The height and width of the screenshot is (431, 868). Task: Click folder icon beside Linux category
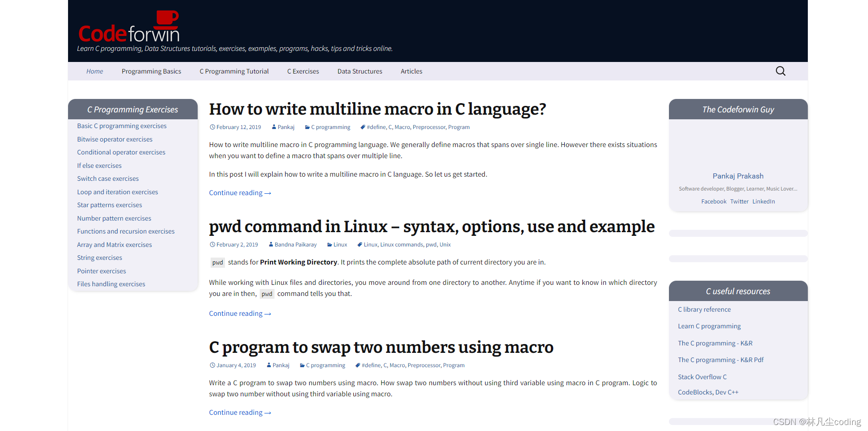(330, 245)
